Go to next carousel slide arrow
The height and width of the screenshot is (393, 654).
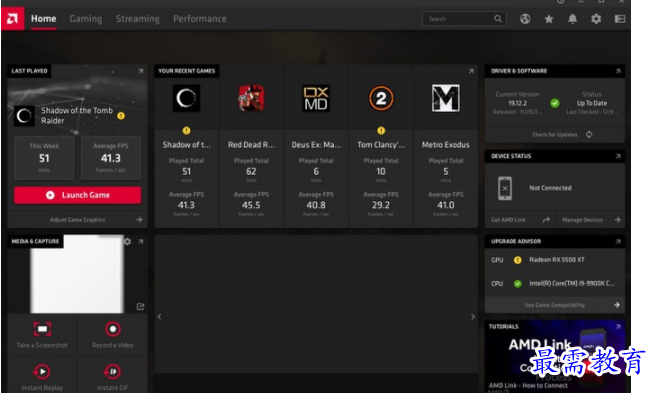click(x=473, y=317)
